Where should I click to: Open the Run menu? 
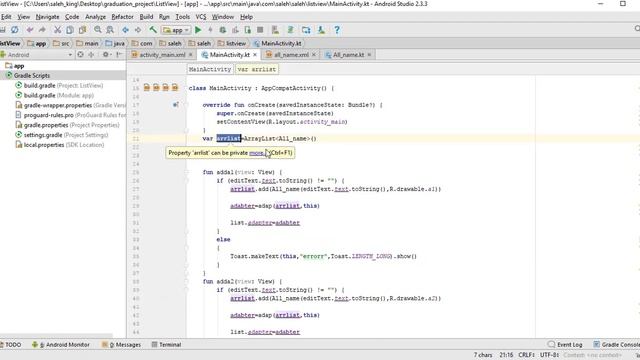click(164, 17)
